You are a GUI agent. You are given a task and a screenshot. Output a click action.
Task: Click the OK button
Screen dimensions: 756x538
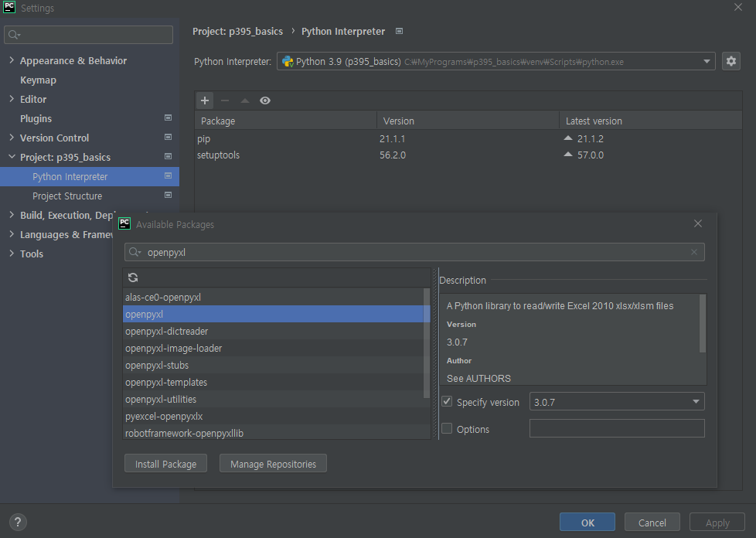[587, 522]
